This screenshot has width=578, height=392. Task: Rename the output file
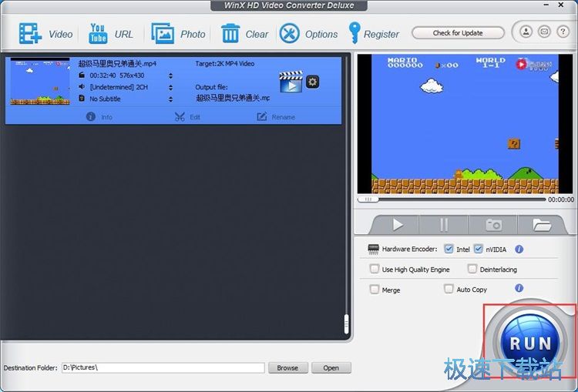(x=276, y=117)
